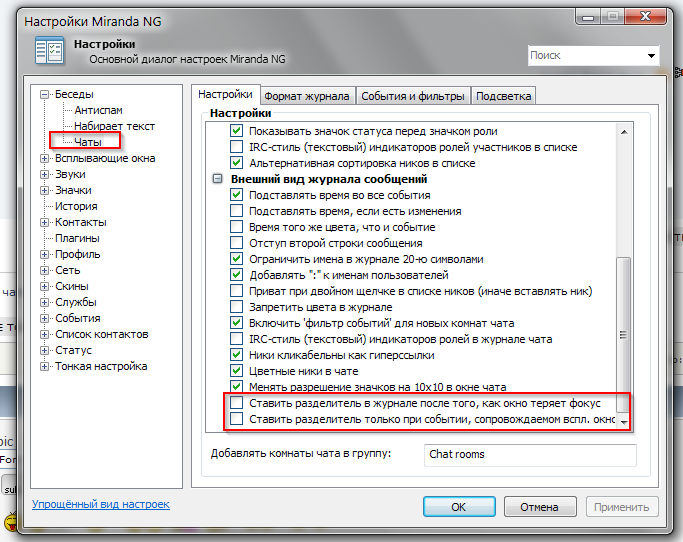Expand the Сеть tree node
The height and width of the screenshot is (542, 683).
tap(44, 271)
